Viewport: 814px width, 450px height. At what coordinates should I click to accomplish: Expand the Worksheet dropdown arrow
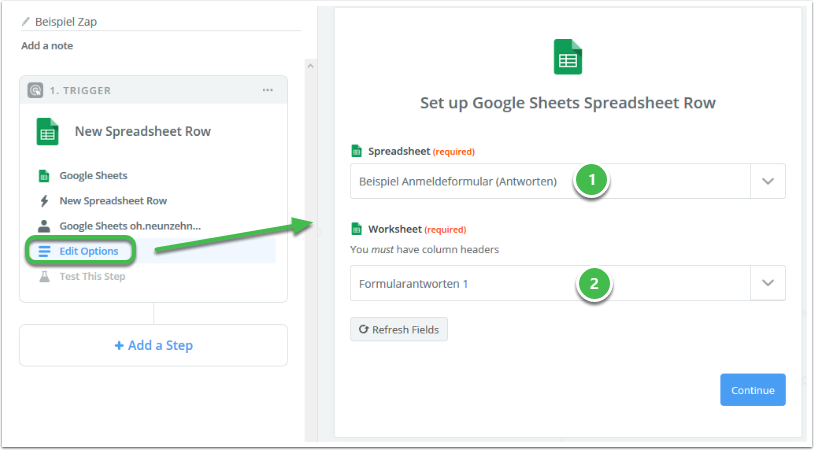pos(768,283)
